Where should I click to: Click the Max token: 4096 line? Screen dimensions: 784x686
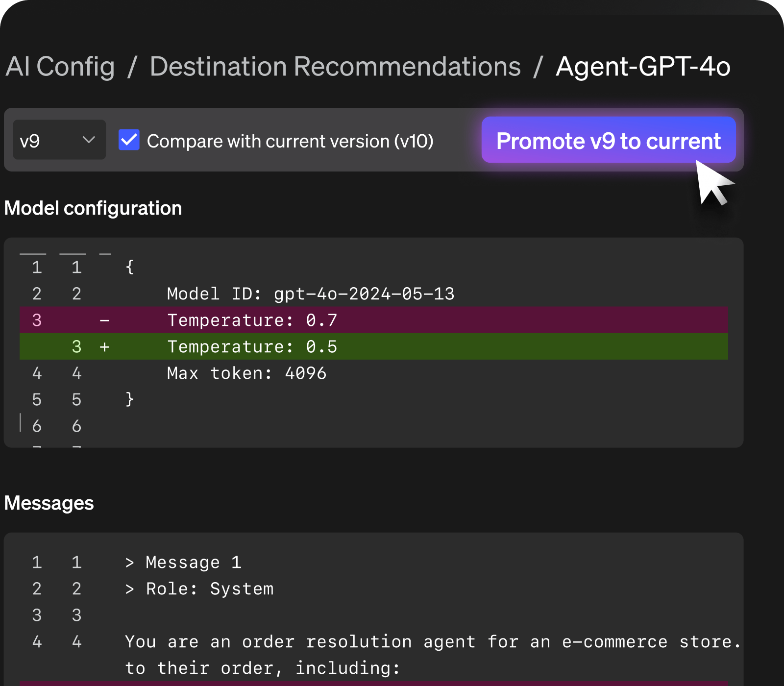(246, 373)
